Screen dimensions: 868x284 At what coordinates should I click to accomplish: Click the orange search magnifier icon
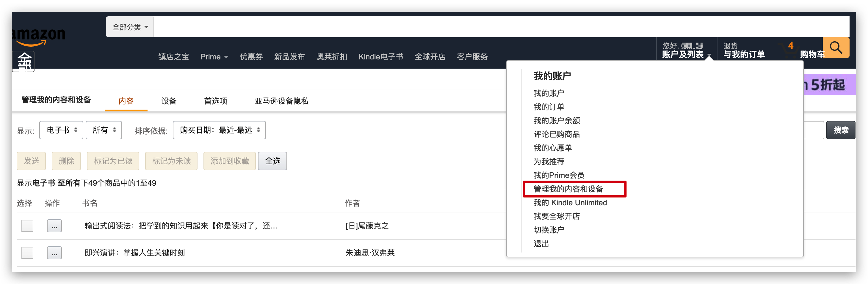(836, 48)
